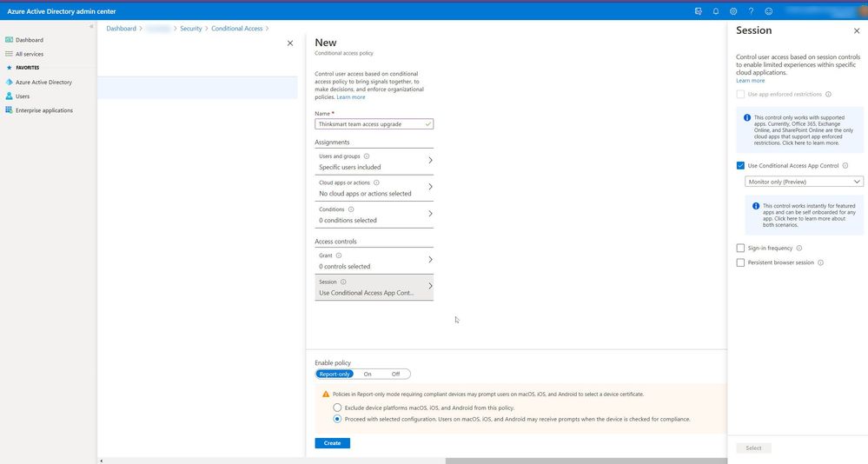Screen dimensions: 868x464
Task: Click info icon beside Conditional Access App Control
Action: tap(845, 166)
